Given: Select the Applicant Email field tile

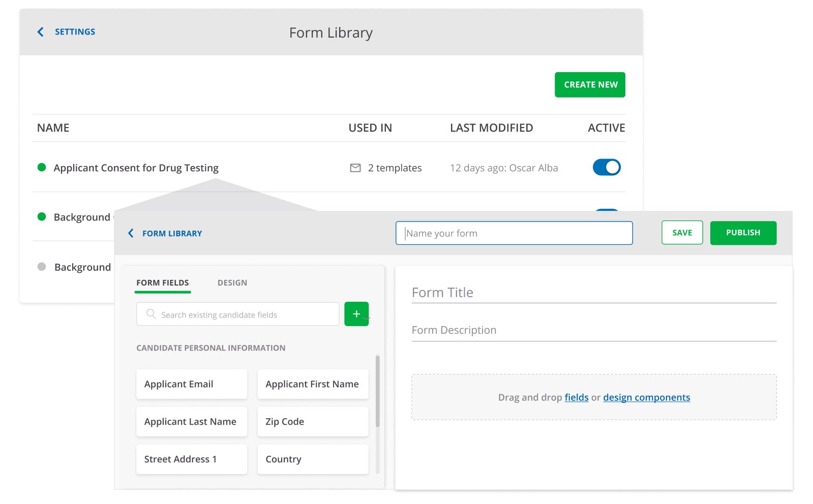Looking at the screenshot, I should (x=191, y=384).
